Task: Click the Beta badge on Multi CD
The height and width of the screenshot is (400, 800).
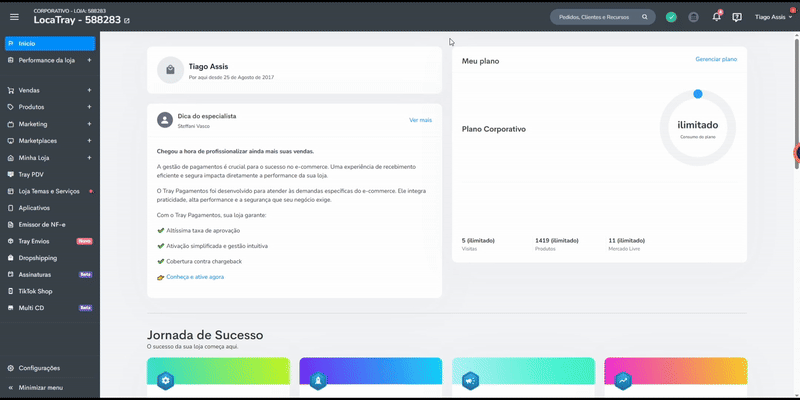Action: 85,308
